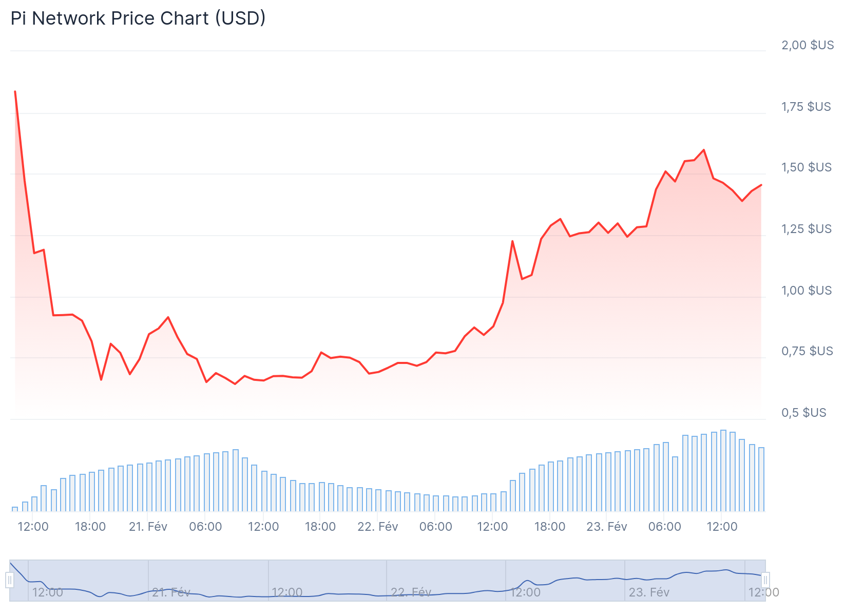The height and width of the screenshot is (616, 844).
Task: Select the 0,5 $US y-axis label
Action: pyautogui.click(x=804, y=413)
